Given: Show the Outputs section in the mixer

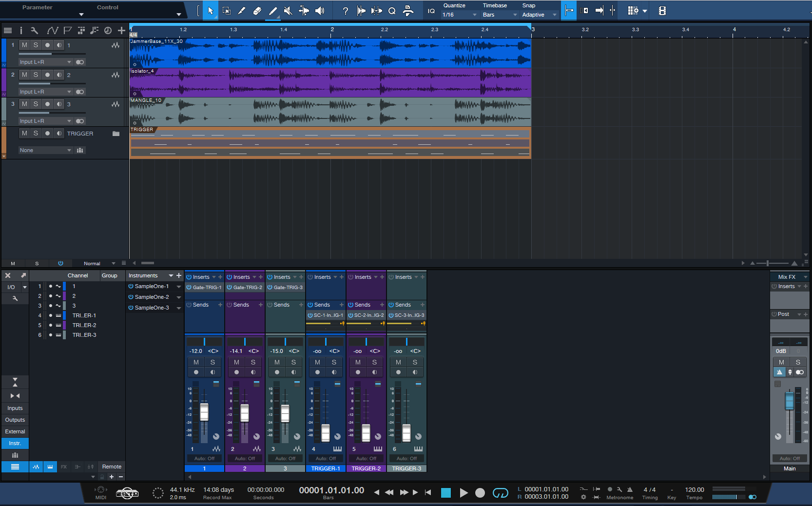Looking at the screenshot, I should click(15, 420).
